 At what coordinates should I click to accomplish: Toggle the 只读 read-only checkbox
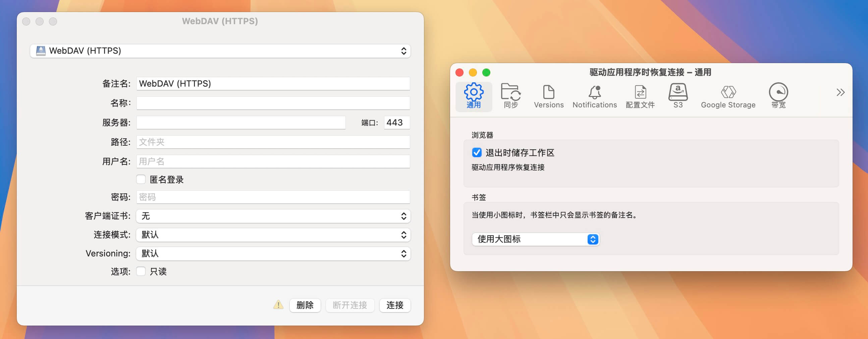[141, 271]
